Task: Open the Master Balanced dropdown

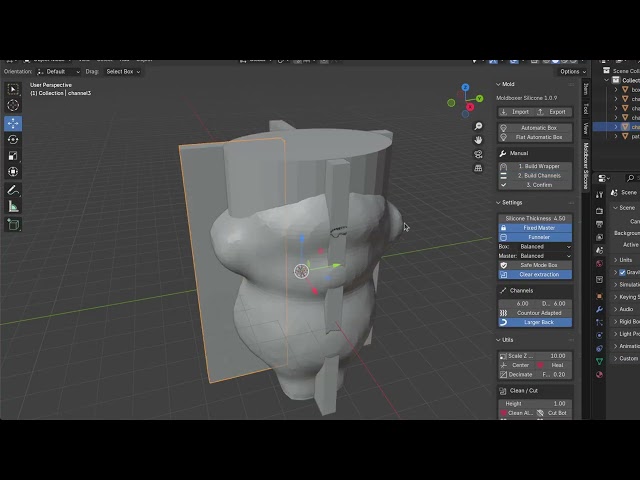Action: point(545,256)
